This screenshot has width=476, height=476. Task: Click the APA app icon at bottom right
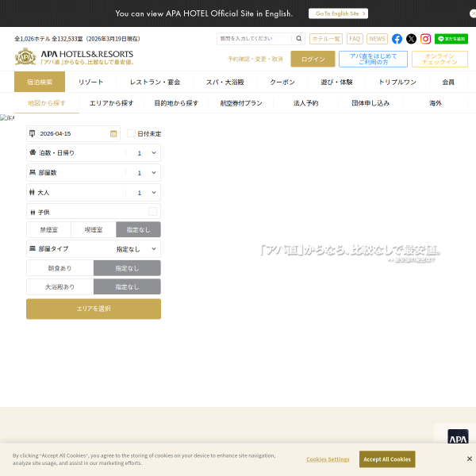tap(458, 437)
